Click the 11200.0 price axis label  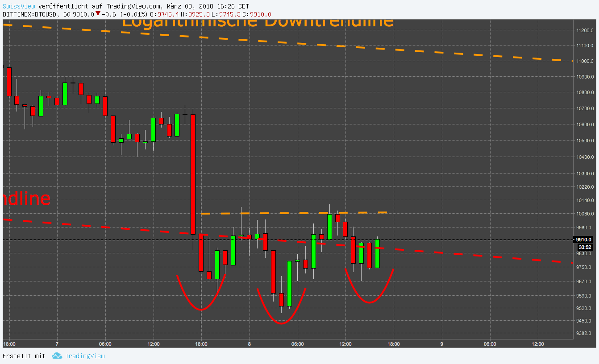click(585, 30)
